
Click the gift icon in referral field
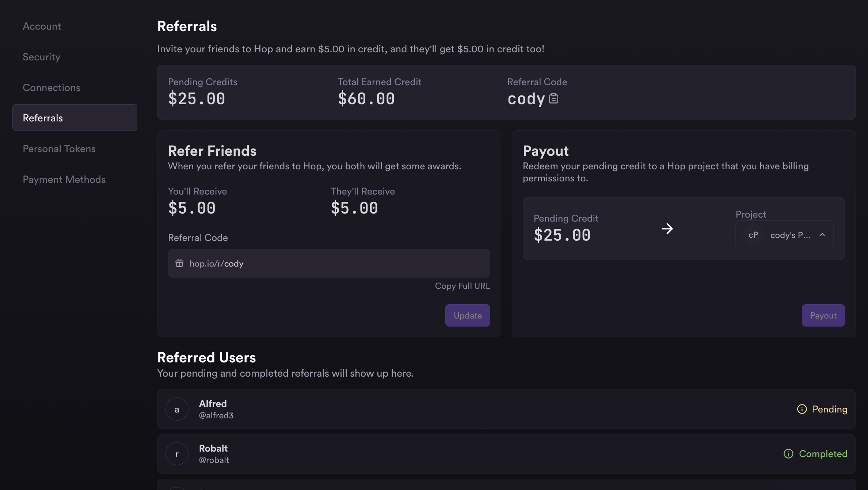pyautogui.click(x=179, y=263)
